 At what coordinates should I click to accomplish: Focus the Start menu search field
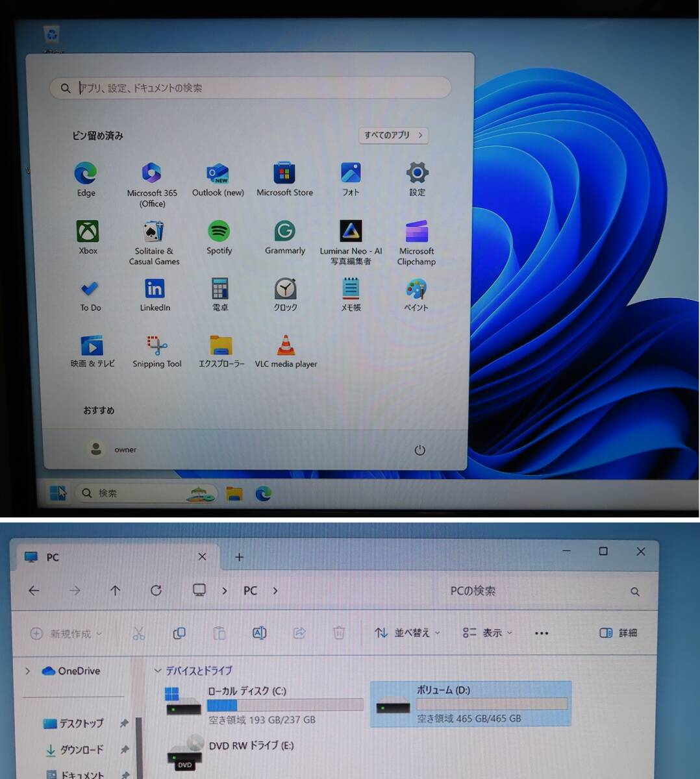(250, 88)
